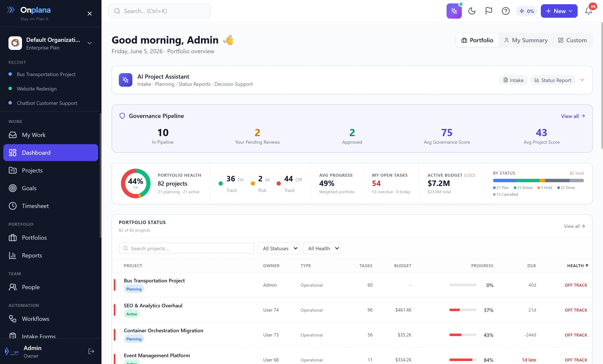Click View all in Governance Pipeline

pyautogui.click(x=573, y=116)
